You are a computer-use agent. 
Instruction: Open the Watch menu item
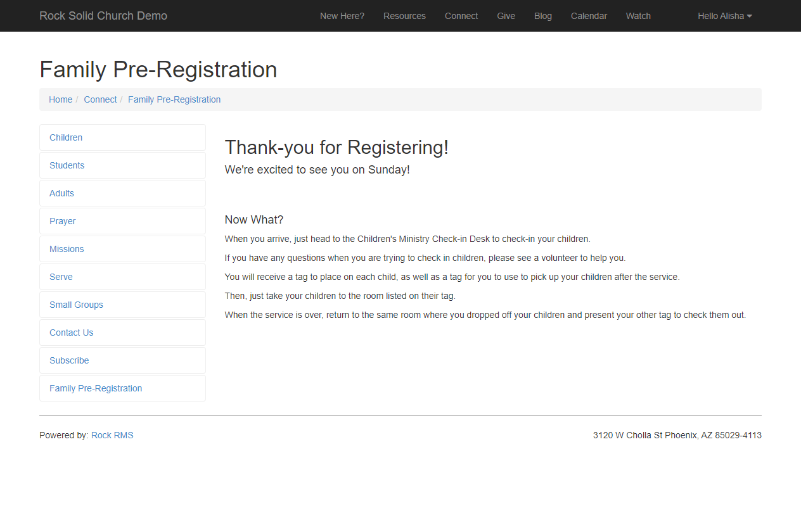[x=638, y=16]
